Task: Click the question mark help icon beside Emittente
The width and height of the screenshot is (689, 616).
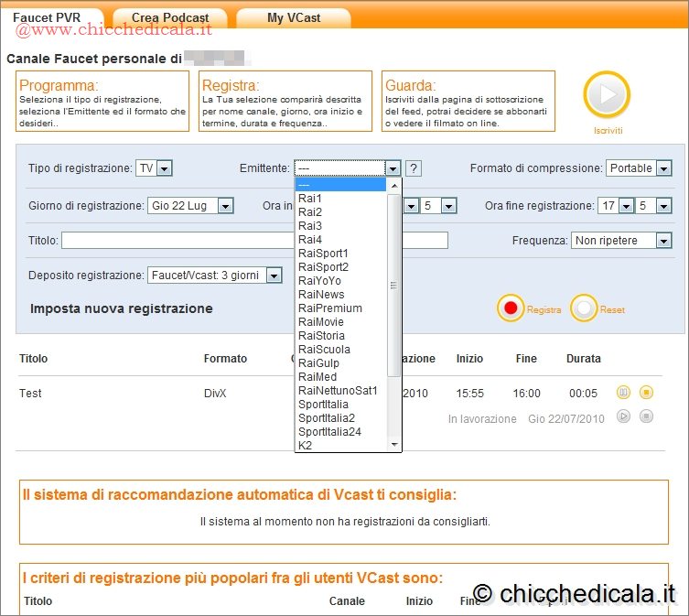Action: tap(414, 168)
